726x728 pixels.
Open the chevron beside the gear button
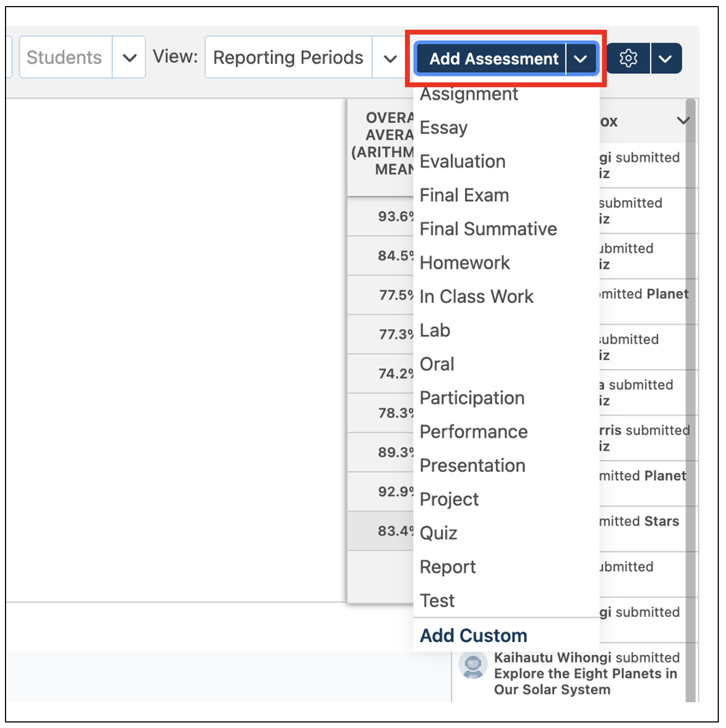(x=666, y=58)
